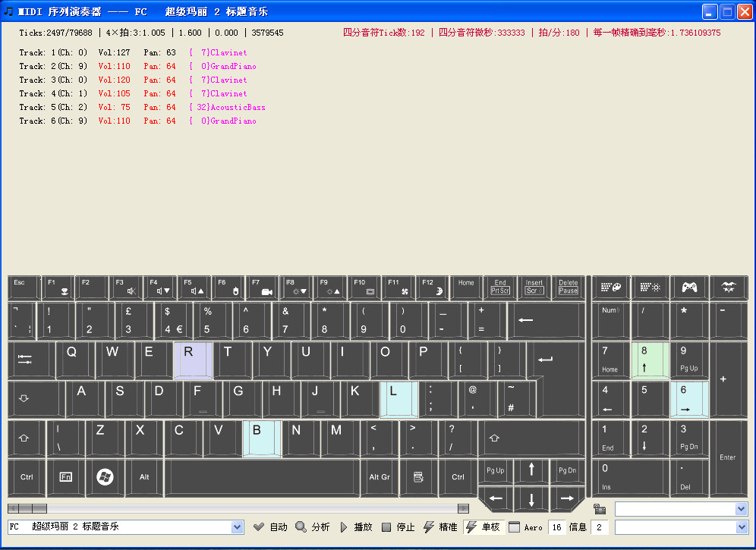Click the numpad Enter key
This screenshot has width=756, height=550.
coord(729,457)
